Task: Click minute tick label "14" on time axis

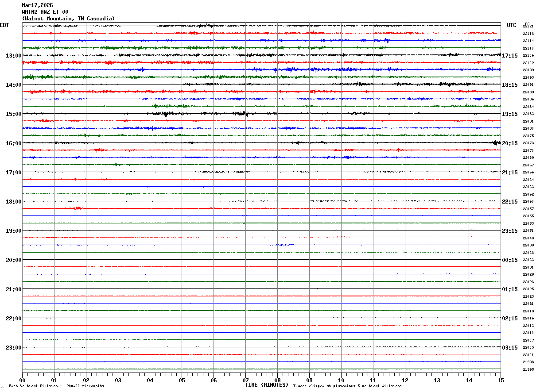Action: point(469,380)
